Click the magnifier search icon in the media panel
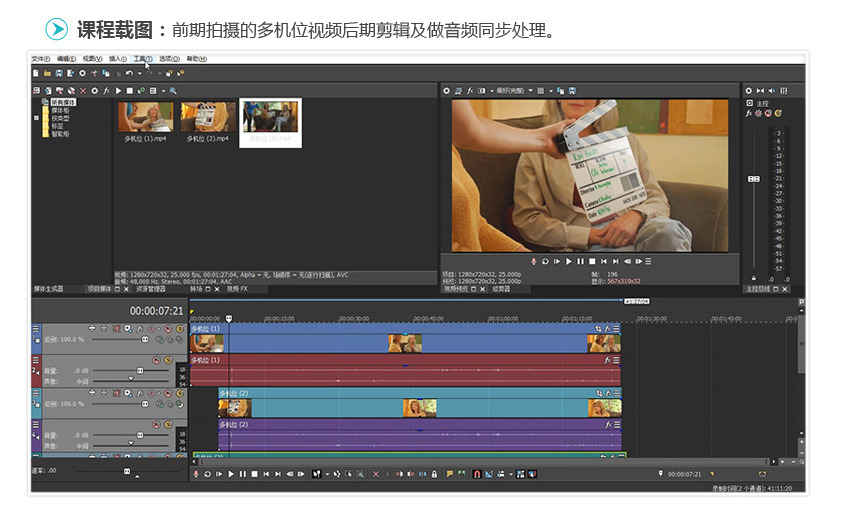 tap(173, 91)
